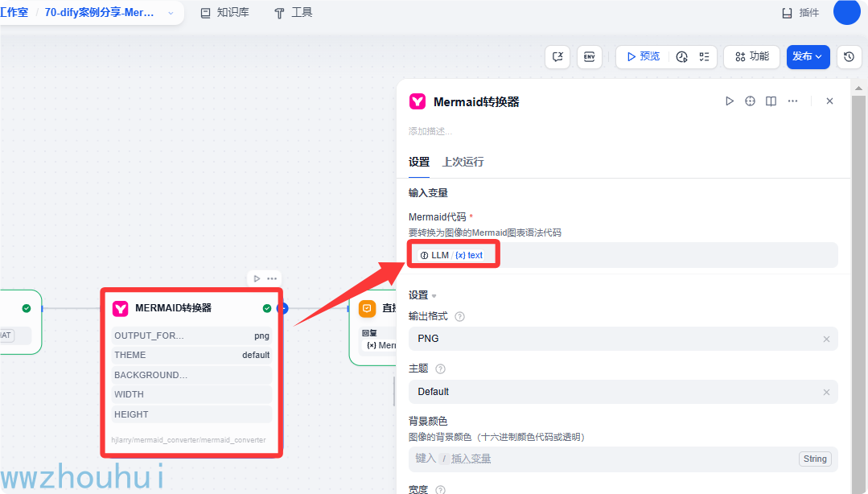Image resolution: width=868 pixels, height=494 pixels.
Task: Run the Mermaid转换器 node with the play icon
Action: point(730,101)
